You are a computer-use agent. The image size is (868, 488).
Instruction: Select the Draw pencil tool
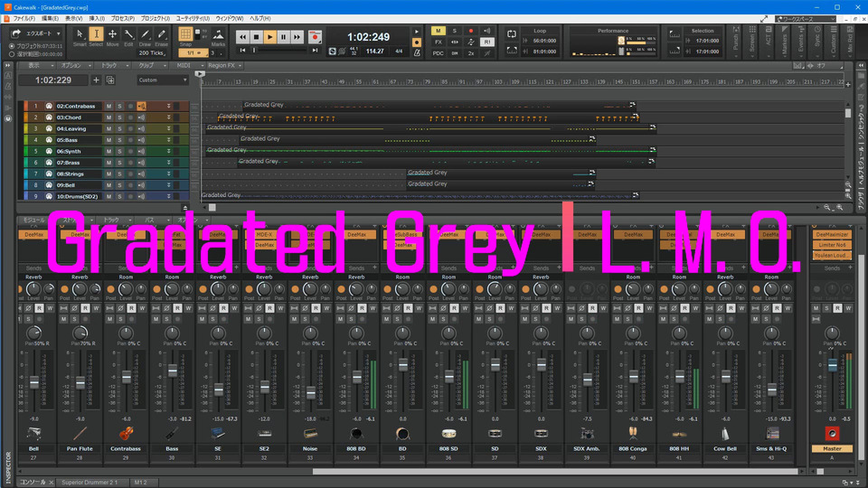[145, 35]
